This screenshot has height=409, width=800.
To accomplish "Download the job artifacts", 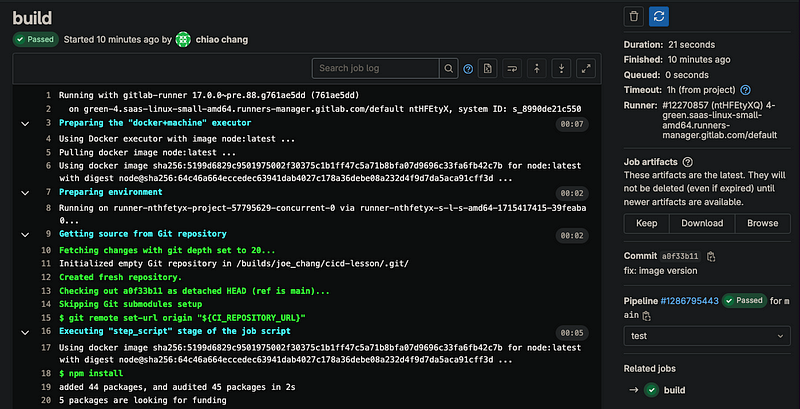I will [x=702, y=223].
